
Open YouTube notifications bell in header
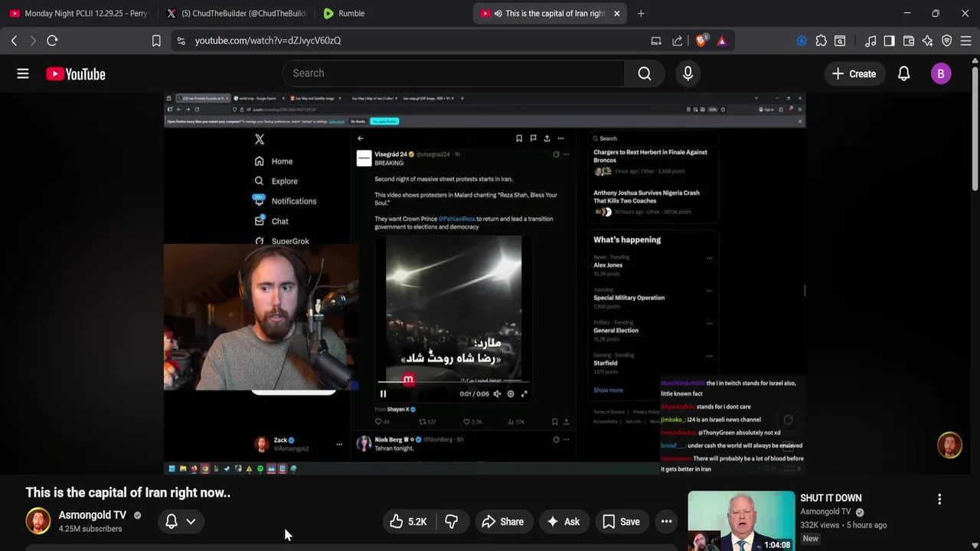click(903, 73)
